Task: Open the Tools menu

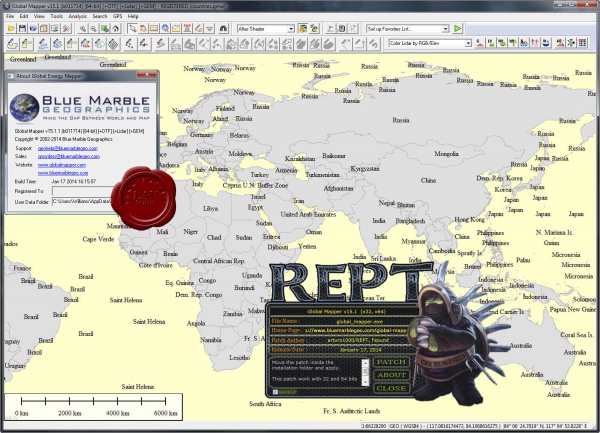Action: 57,16
